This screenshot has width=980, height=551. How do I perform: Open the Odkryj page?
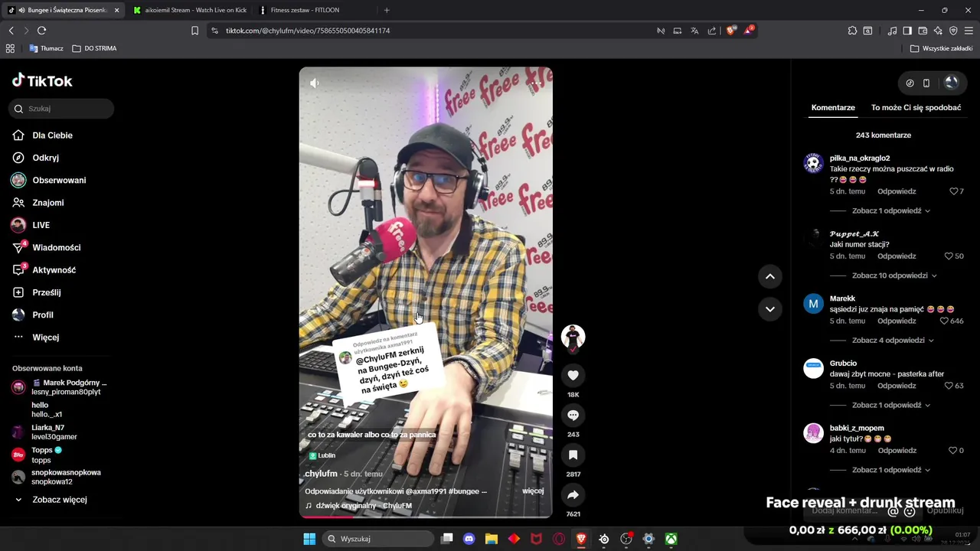pyautogui.click(x=45, y=158)
